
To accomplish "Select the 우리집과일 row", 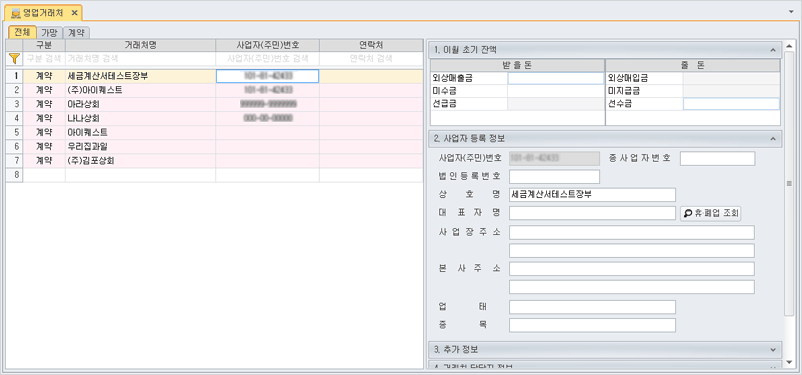I will coord(214,146).
